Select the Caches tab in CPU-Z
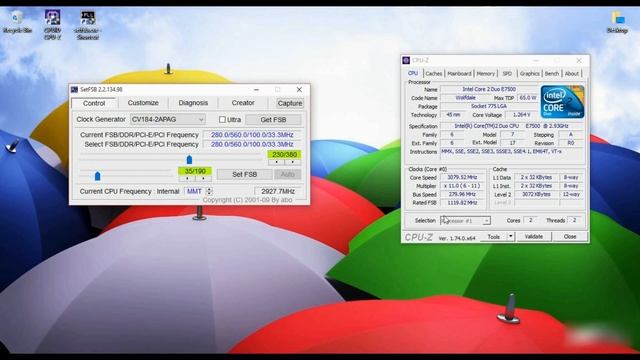This screenshot has height=360, width=640. point(433,73)
